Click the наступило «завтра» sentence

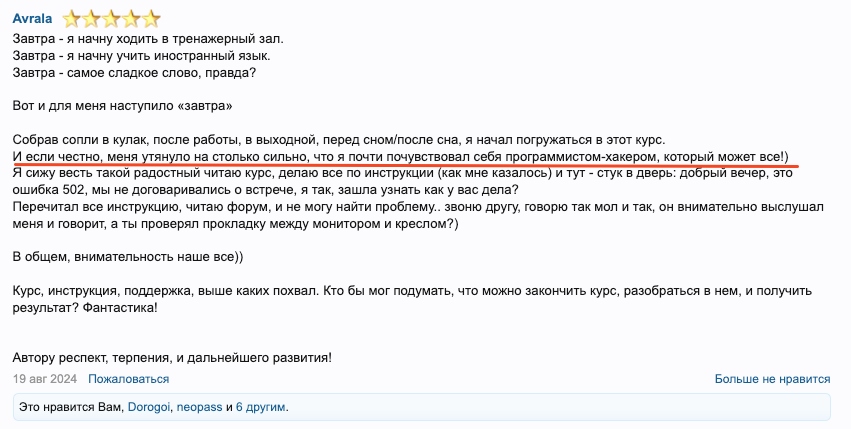tap(123, 106)
